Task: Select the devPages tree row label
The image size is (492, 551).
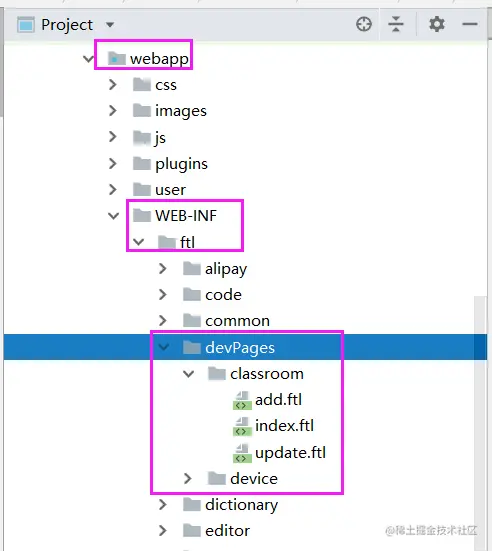Action: coord(240,348)
